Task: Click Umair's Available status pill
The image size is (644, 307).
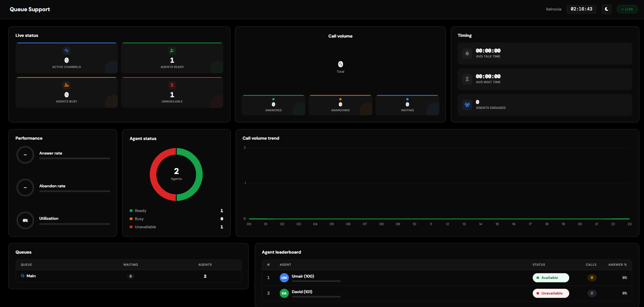Action: [x=551, y=278]
